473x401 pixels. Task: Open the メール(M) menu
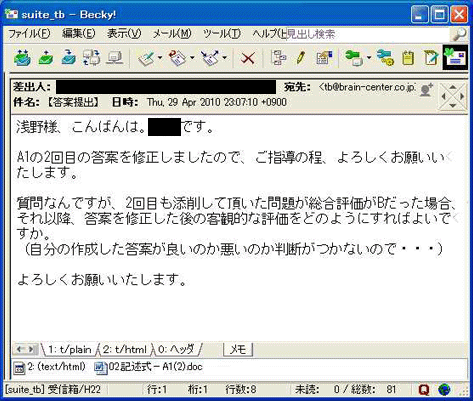172,34
